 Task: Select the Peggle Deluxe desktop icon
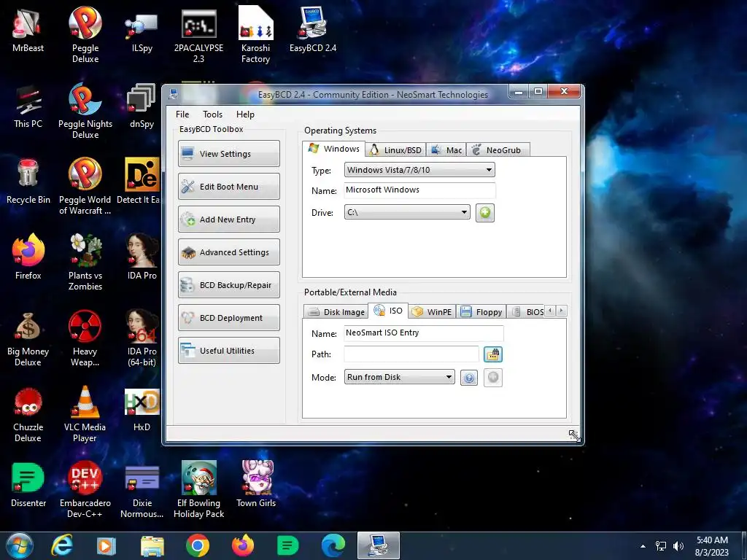(x=85, y=34)
